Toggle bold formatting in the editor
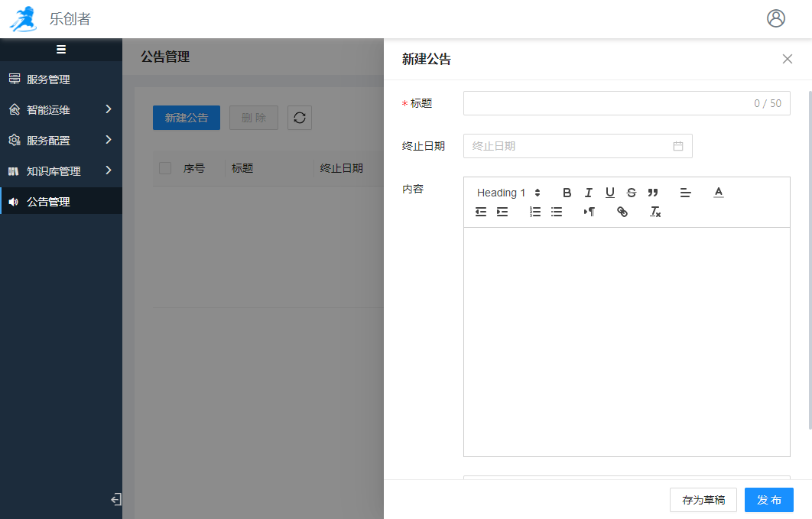This screenshot has width=812, height=519. (x=567, y=193)
